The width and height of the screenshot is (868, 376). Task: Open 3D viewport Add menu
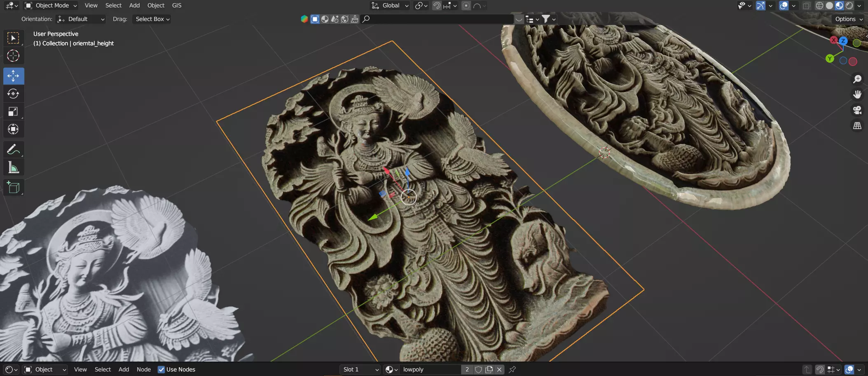tap(134, 5)
